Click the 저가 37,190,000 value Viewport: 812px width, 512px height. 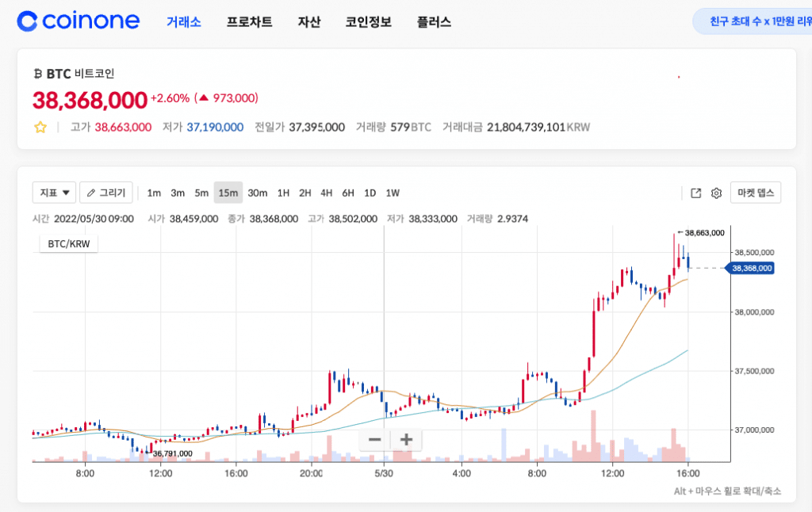pyautogui.click(x=215, y=128)
